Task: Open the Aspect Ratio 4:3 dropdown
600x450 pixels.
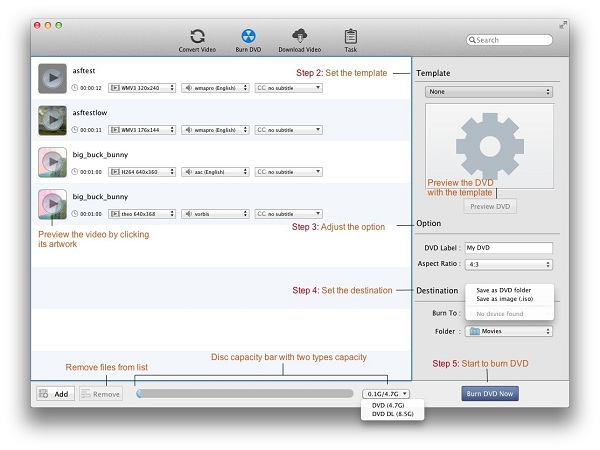Action: click(509, 264)
